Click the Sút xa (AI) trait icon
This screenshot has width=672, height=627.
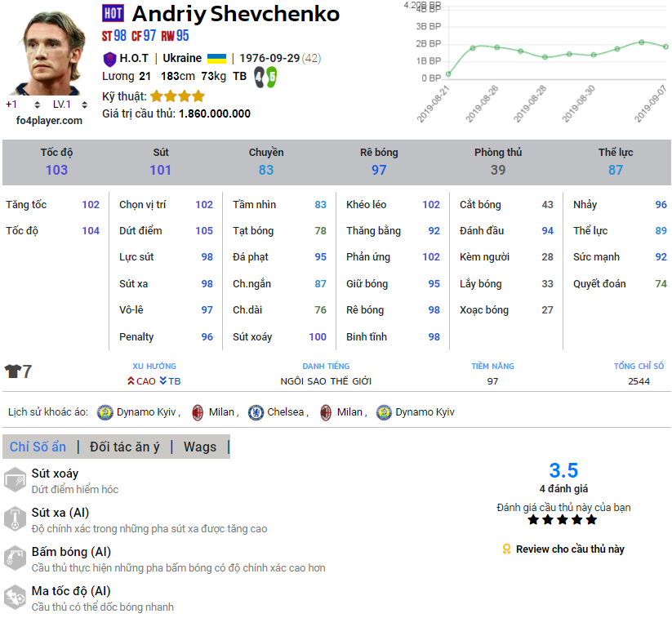point(15,519)
